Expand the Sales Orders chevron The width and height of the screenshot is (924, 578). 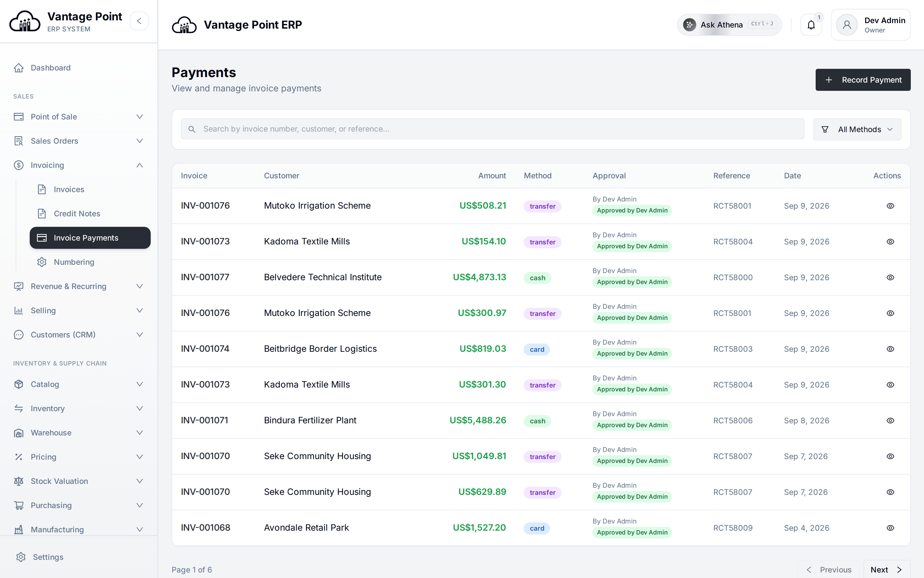point(140,141)
